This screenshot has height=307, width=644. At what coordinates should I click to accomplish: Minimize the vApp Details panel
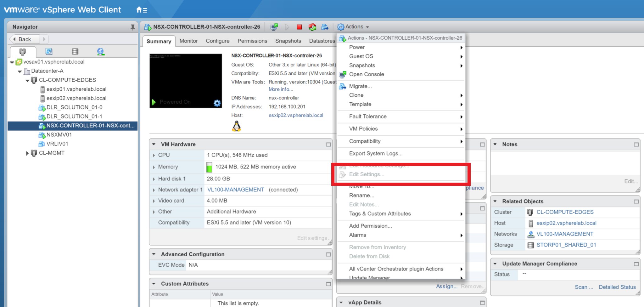point(482,303)
